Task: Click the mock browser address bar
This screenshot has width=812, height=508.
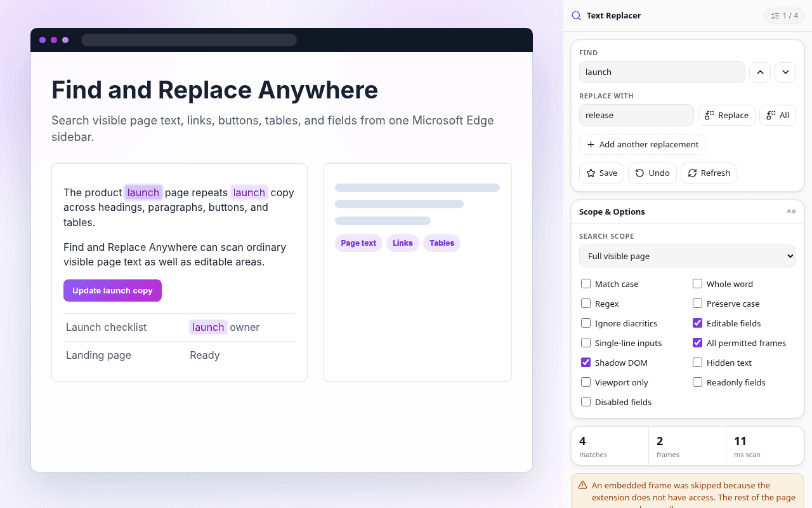Action: (189, 40)
